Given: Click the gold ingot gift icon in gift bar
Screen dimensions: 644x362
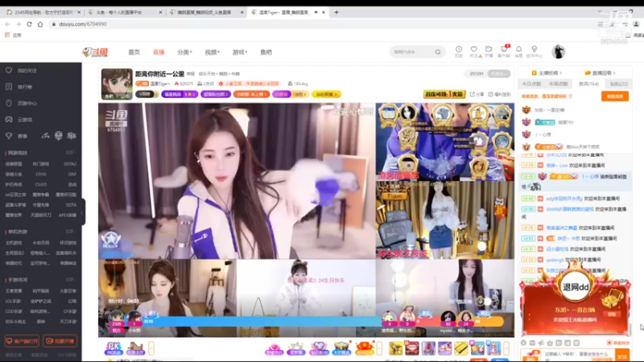Looking at the screenshot, I should coord(460,348).
